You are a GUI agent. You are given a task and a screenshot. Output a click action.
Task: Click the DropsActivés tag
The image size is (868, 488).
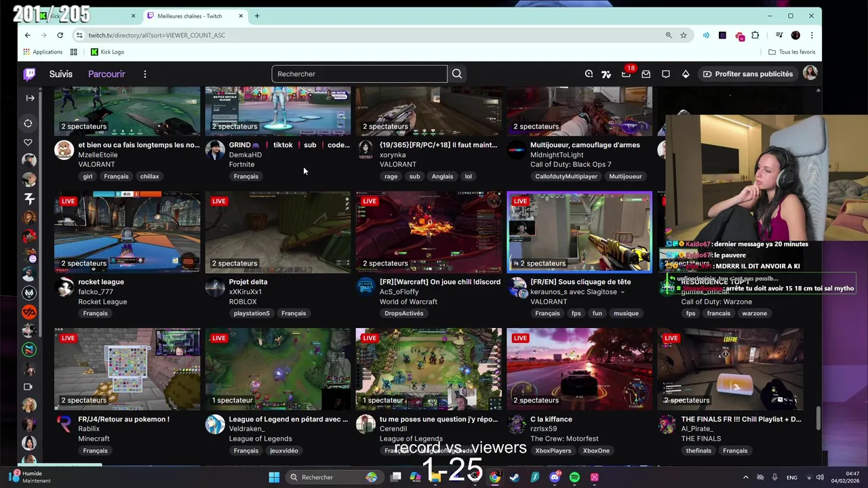pyautogui.click(x=403, y=313)
